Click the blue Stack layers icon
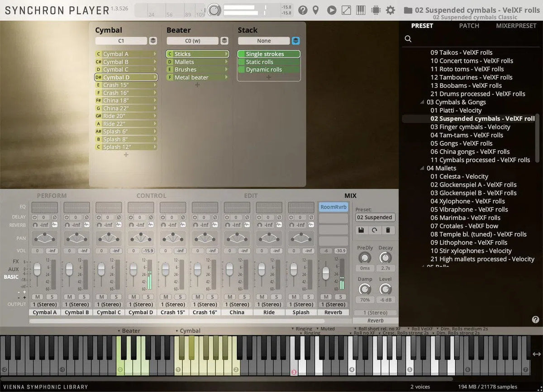This screenshot has width=543, height=392. (295, 41)
